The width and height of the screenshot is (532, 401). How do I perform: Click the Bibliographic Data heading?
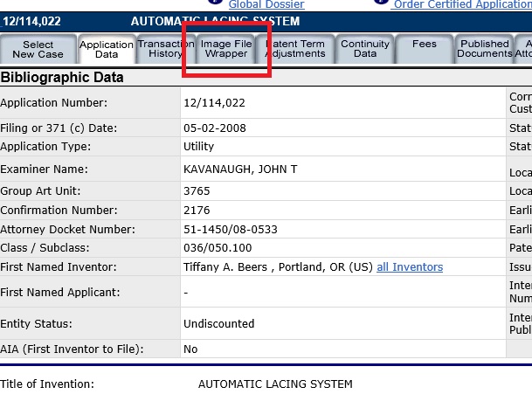click(x=62, y=78)
